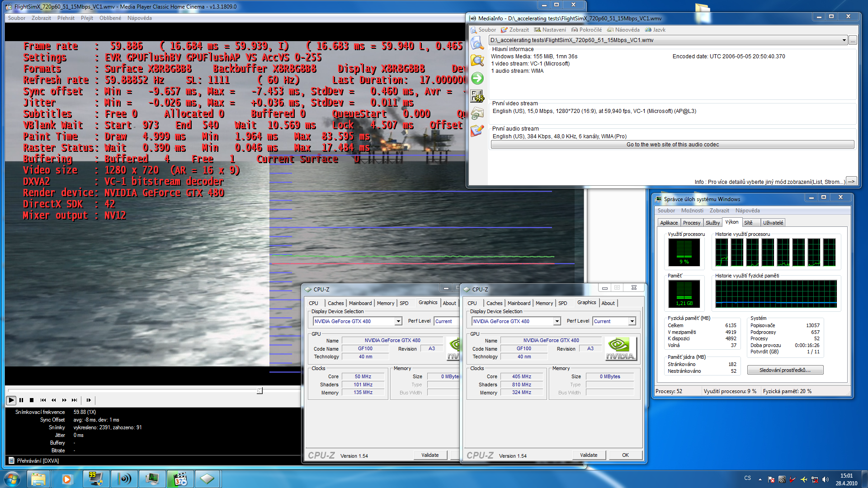This screenshot has height=488, width=868.
Task: Open the MediaInfo Zobrazit menu
Action: point(515,30)
